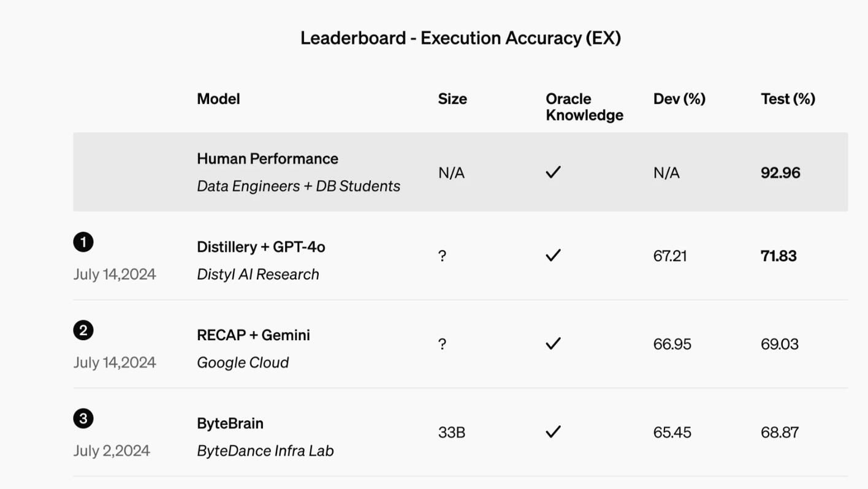This screenshot has height=489, width=868.
Task: Click Distillery + GPT-4o oracle checkmark
Action: 553,256
